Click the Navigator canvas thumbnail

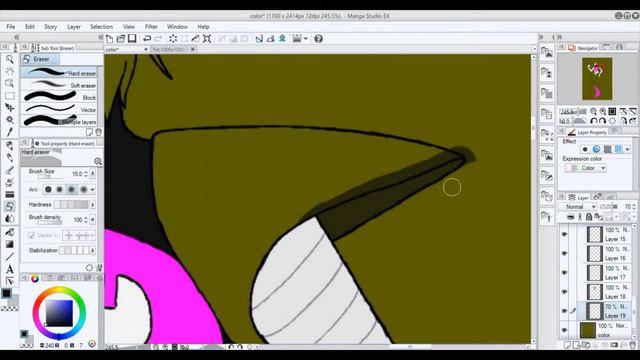[x=597, y=79]
